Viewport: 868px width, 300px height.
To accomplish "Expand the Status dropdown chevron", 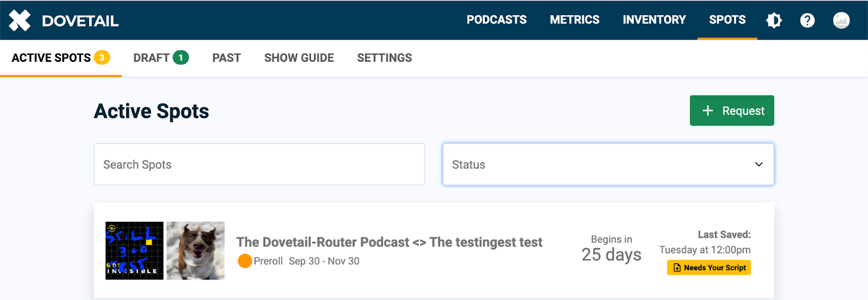I will (758, 164).
